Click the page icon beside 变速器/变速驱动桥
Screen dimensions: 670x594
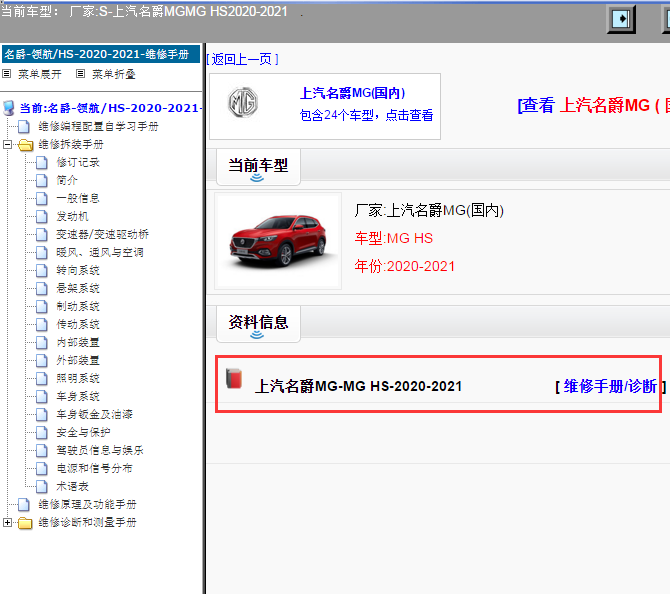pos(42,235)
